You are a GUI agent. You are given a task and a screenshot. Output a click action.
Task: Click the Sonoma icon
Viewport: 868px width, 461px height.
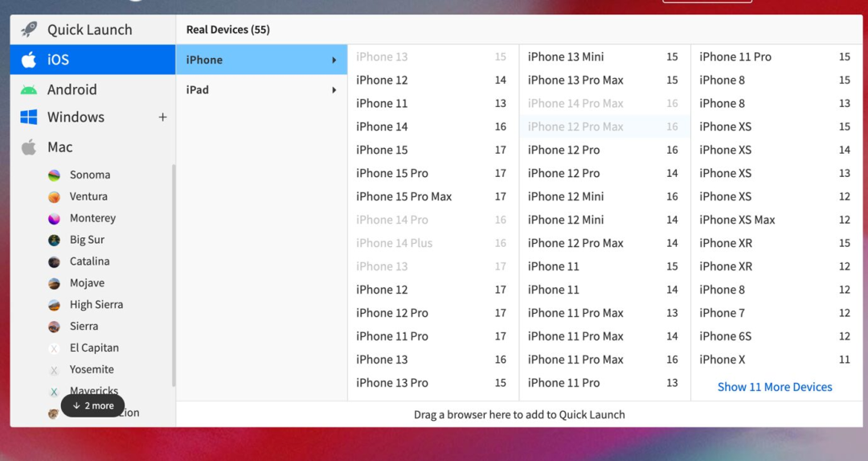pos(54,175)
